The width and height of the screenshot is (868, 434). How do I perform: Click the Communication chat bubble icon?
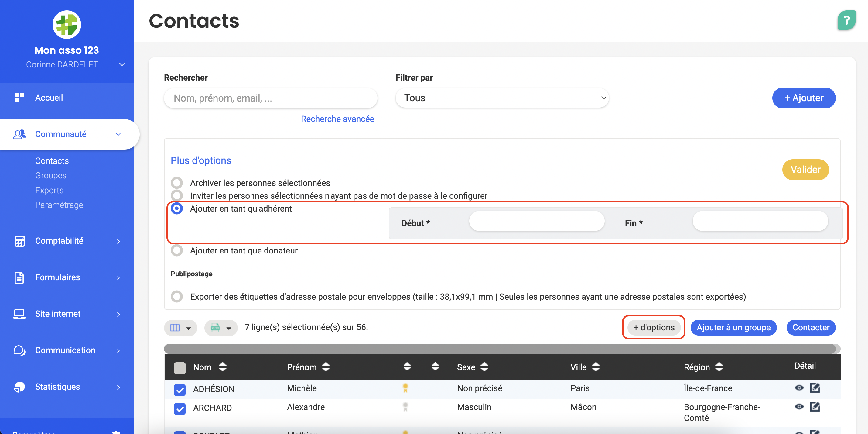pyautogui.click(x=19, y=350)
